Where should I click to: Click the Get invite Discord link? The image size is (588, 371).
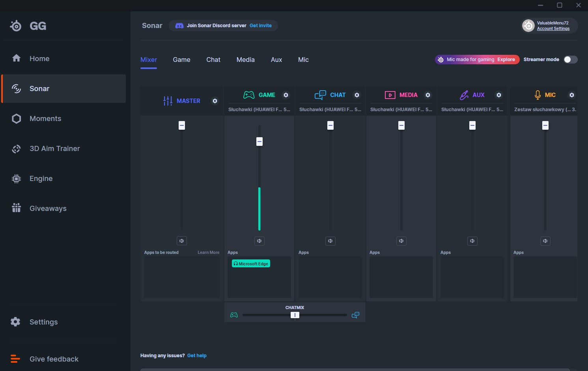click(260, 26)
